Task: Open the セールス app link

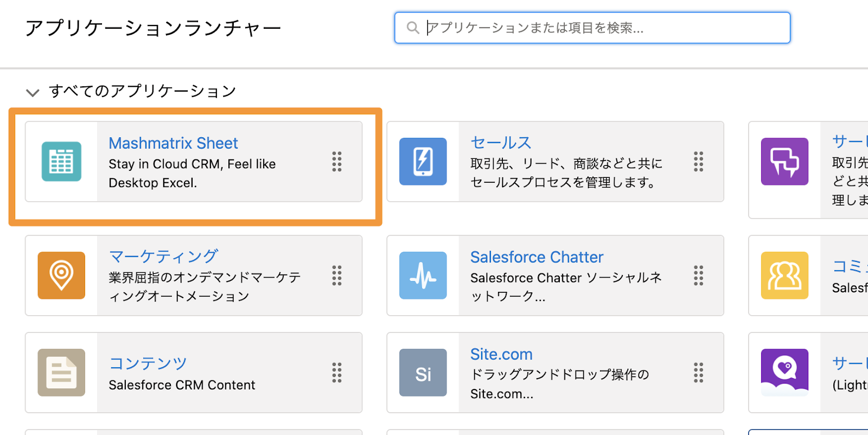Action: click(501, 143)
